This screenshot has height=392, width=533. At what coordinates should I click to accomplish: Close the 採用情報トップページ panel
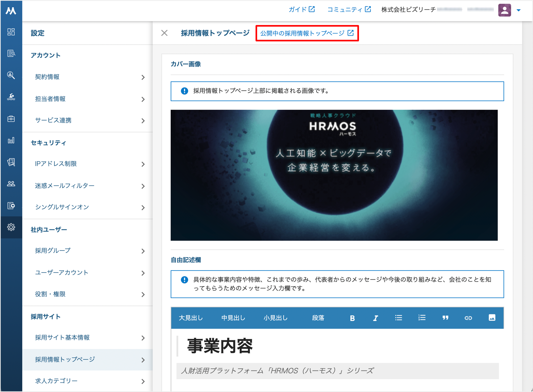click(164, 33)
